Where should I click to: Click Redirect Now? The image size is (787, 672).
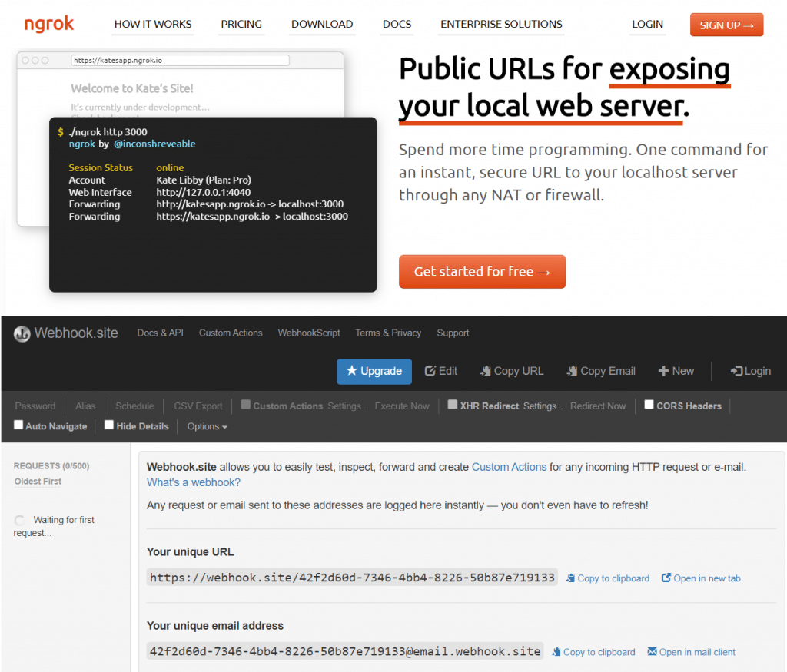pyautogui.click(x=598, y=406)
